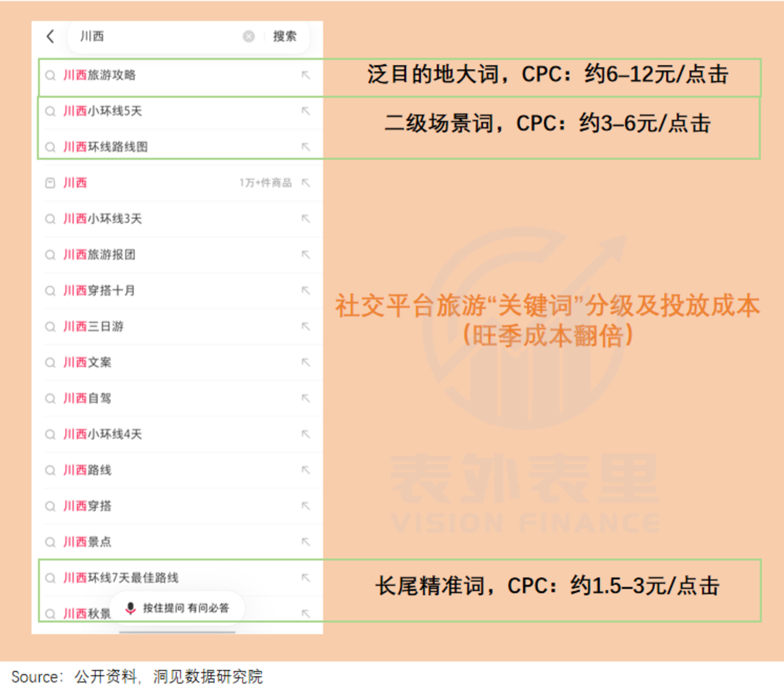Fill search with 川西旅游攻略 via its arrow icon
This screenshot has width=784, height=692.
pyautogui.click(x=306, y=75)
